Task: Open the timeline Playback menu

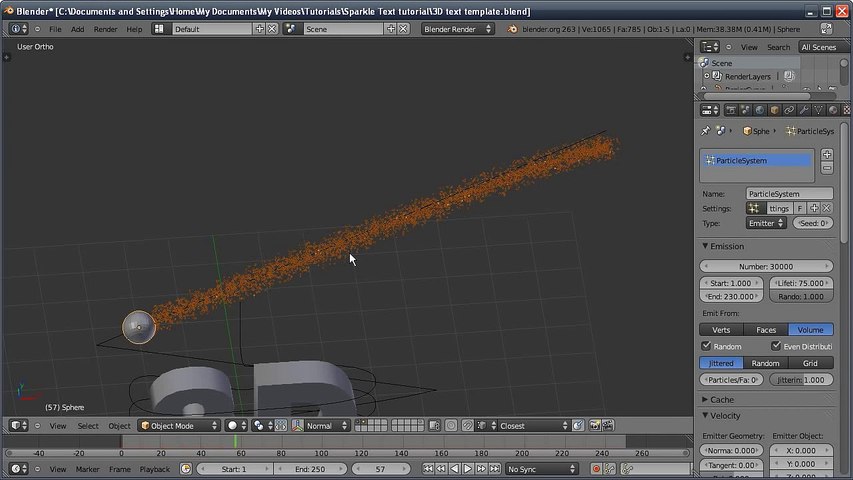Action: pos(154,469)
